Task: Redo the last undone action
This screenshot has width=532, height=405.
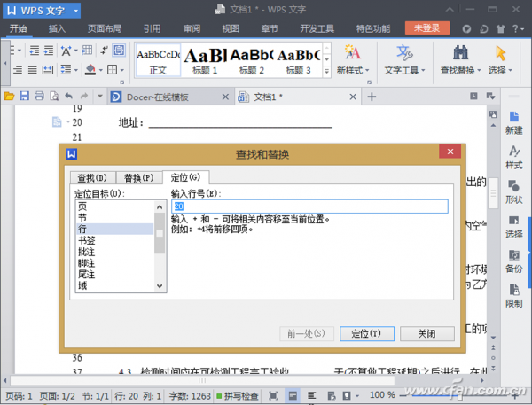Action: (84, 97)
